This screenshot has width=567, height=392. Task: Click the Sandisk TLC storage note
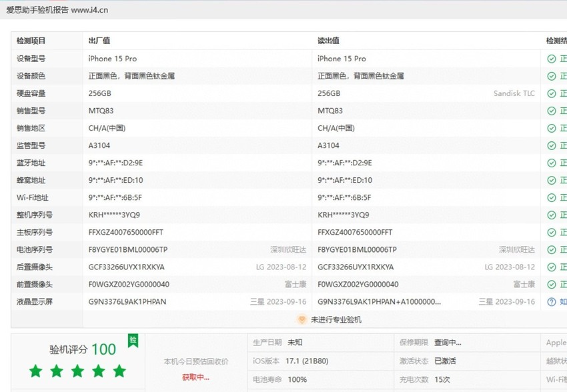click(514, 93)
